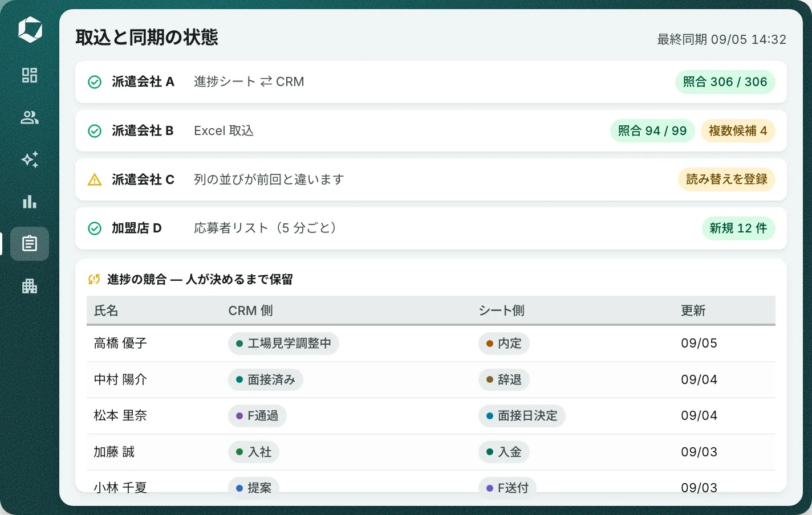This screenshot has height=515, width=812.
Task: Click the 新規 12 件 badge
Action: [x=738, y=228]
